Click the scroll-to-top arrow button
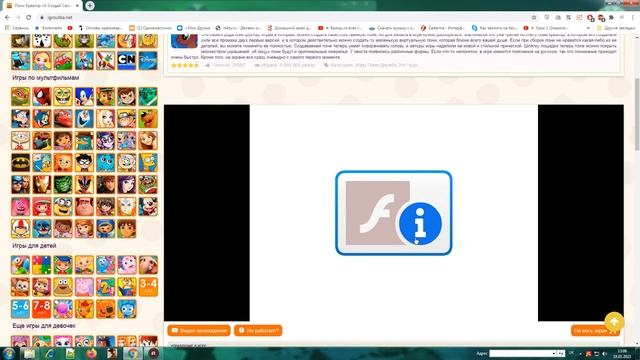 614,322
